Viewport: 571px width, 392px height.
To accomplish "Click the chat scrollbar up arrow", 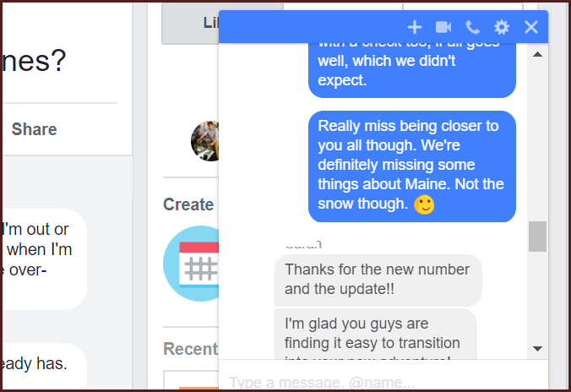I will tap(537, 55).
